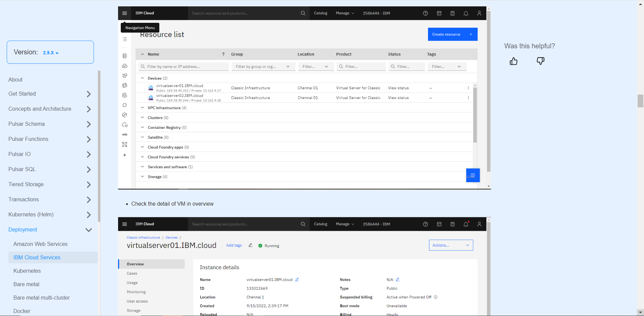Click the info icon beside Active when Powered Off

click(436, 297)
